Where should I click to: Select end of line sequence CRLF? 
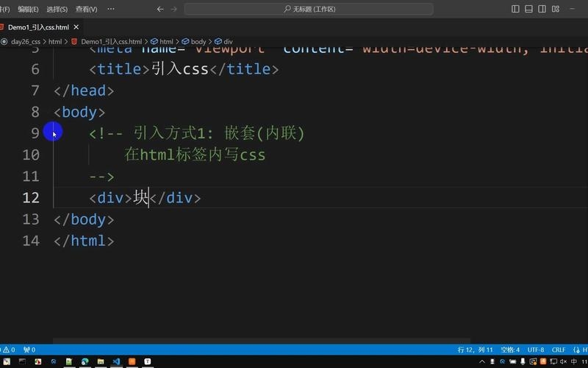(x=559, y=350)
